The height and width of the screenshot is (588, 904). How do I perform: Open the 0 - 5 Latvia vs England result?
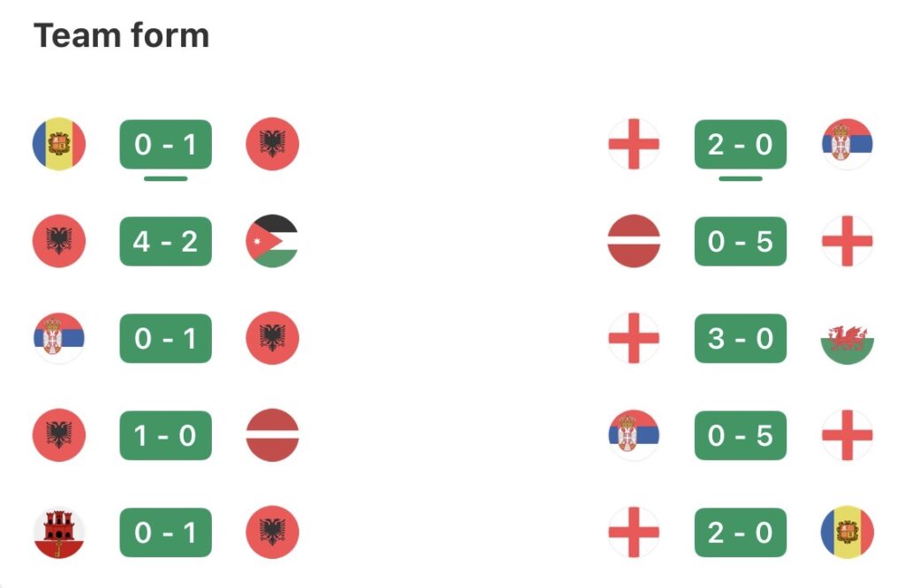pos(740,241)
